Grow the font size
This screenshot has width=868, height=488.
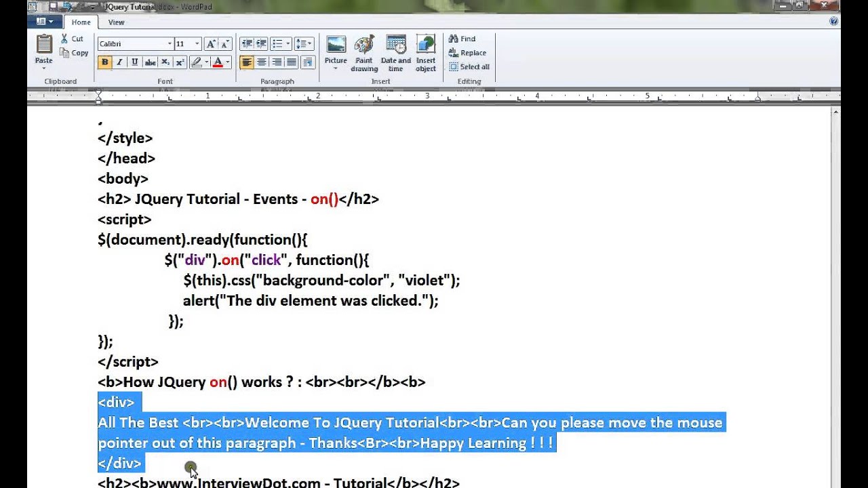(x=211, y=44)
